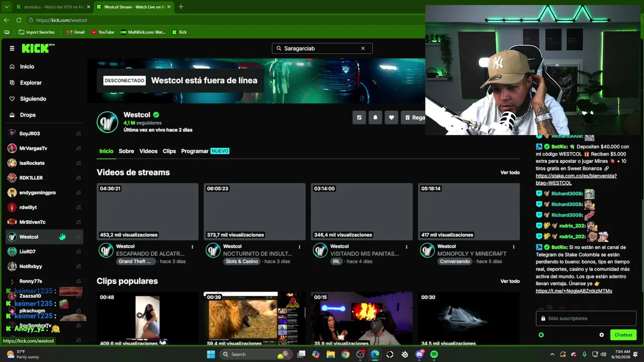This screenshot has height=362, width=644.
Task: Open the 06:05:23 stream video thumbnail
Action: pos(255,212)
